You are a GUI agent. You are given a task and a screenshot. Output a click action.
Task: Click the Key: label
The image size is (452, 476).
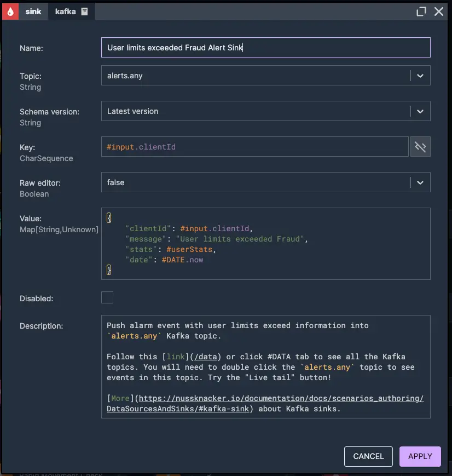[27, 147]
